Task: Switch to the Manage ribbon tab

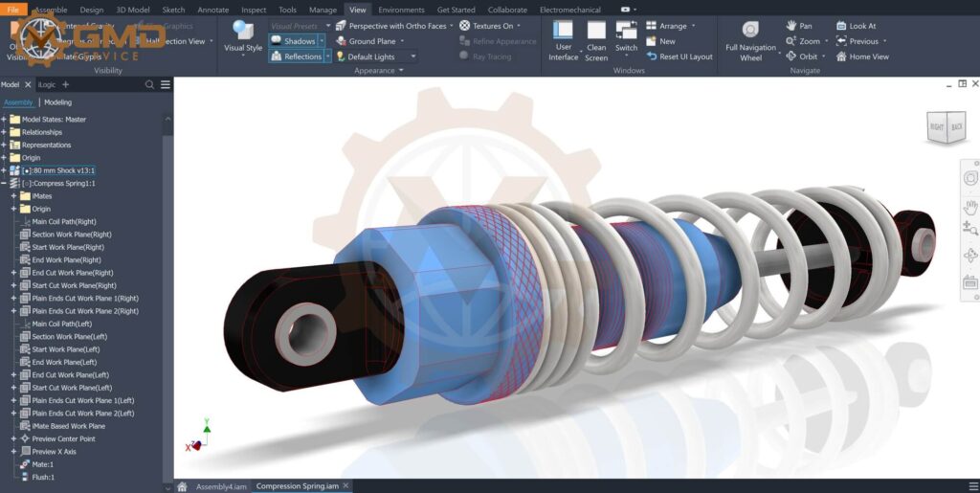Action: (x=323, y=10)
